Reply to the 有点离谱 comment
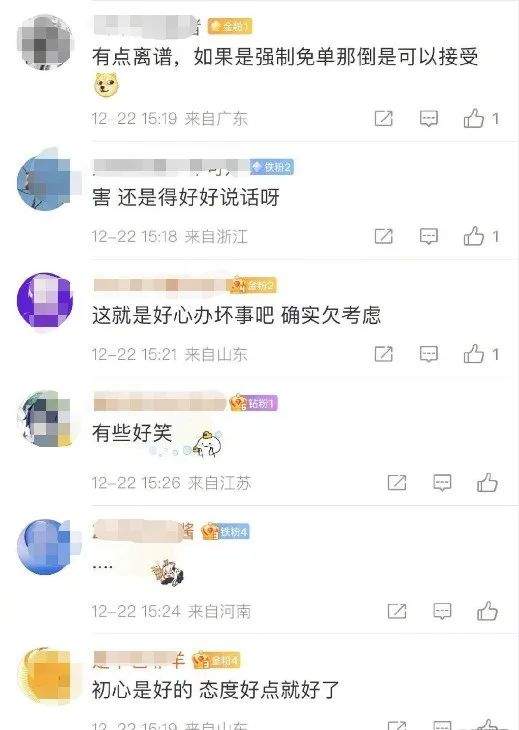 click(x=429, y=118)
